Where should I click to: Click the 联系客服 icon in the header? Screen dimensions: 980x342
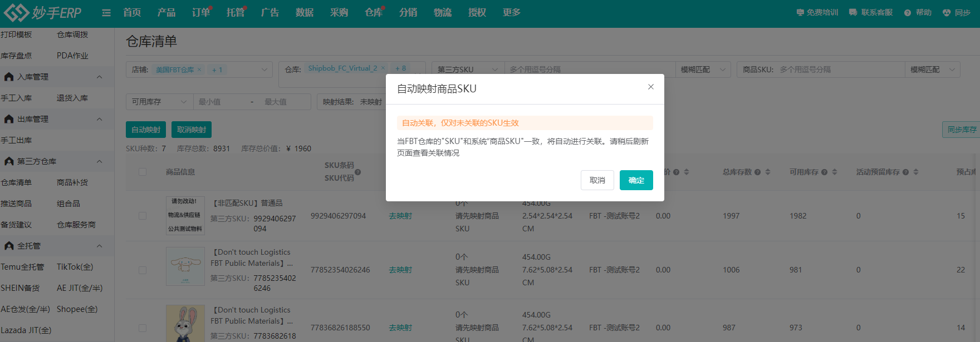tap(853, 12)
